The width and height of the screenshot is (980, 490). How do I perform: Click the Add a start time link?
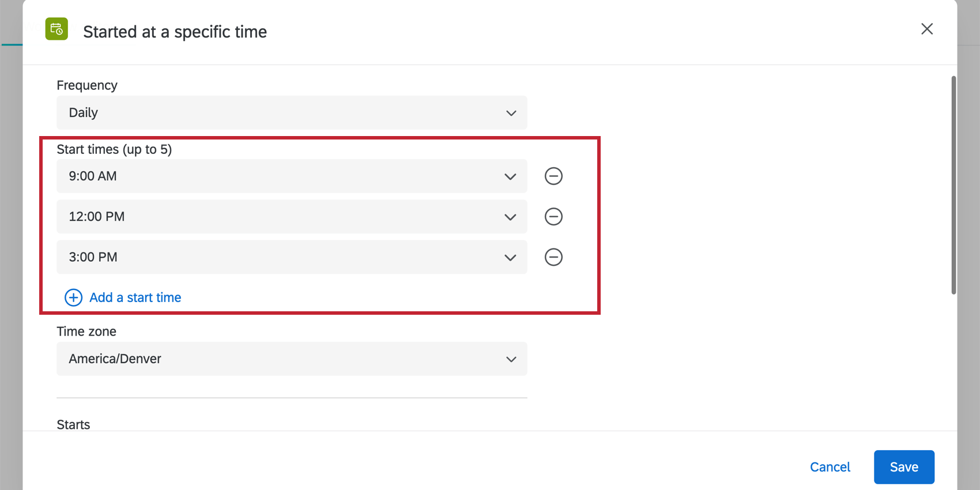[x=135, y=297]
